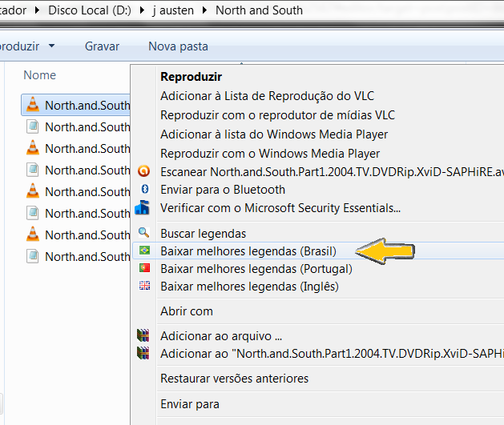Open the Abrir com submenu
Viewport: 504px width, 425px height.
pyautogui.click(x=187, y=311)
